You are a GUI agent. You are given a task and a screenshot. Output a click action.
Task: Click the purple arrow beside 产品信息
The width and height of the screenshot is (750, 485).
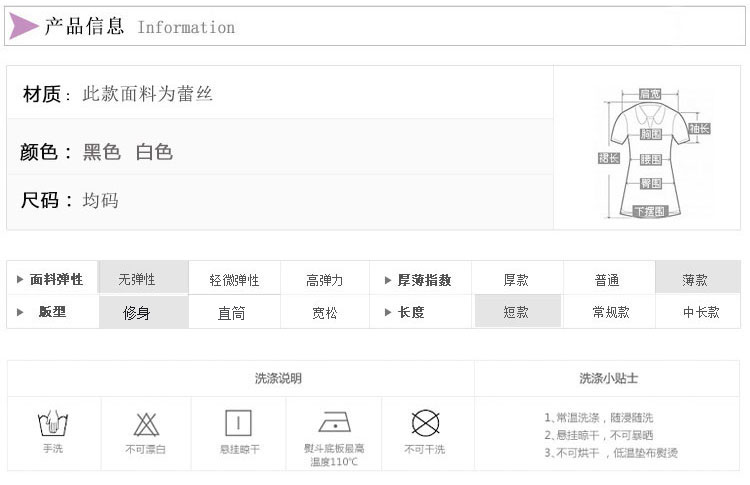(23, 26)
